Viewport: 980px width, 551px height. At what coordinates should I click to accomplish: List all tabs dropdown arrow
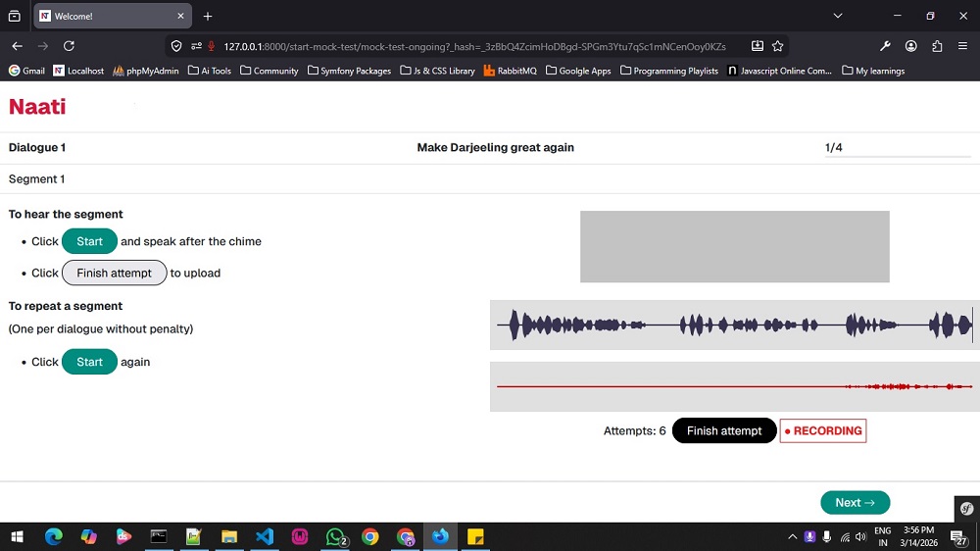click(838, 16)
